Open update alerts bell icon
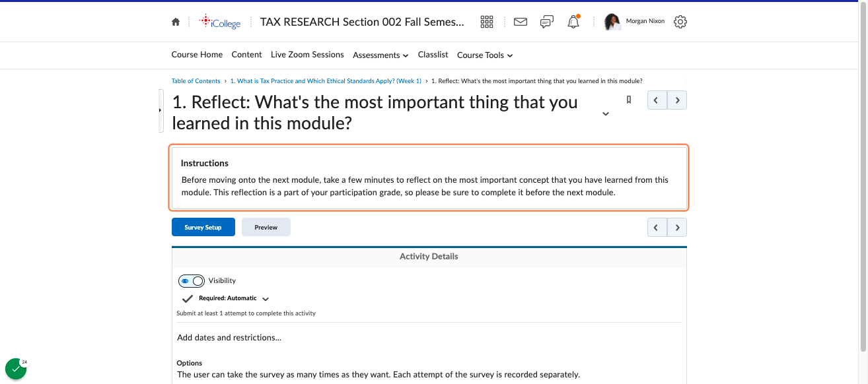 (x=573, y=22)
